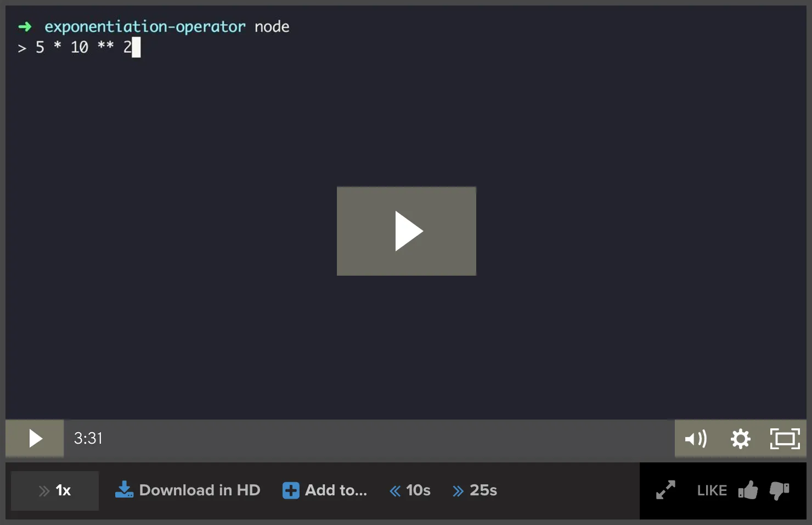
Task: Toggle theater mode with the screen icon
Action: (785, 438)
